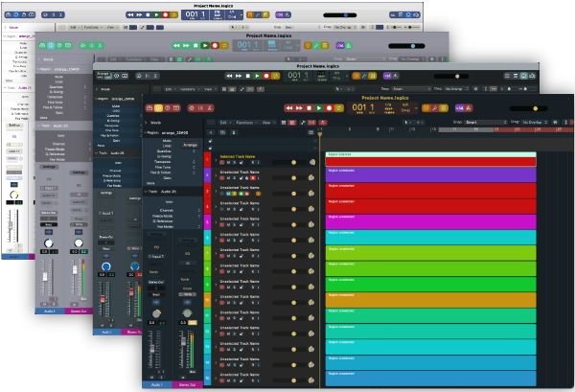Click Rewind in the front window transport
This screenshot has height=392, width=575.
(x=289, y=108)
